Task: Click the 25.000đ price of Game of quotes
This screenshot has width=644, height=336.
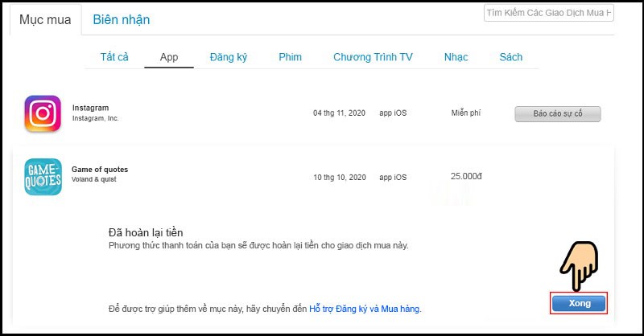Action: pos(466,176)
